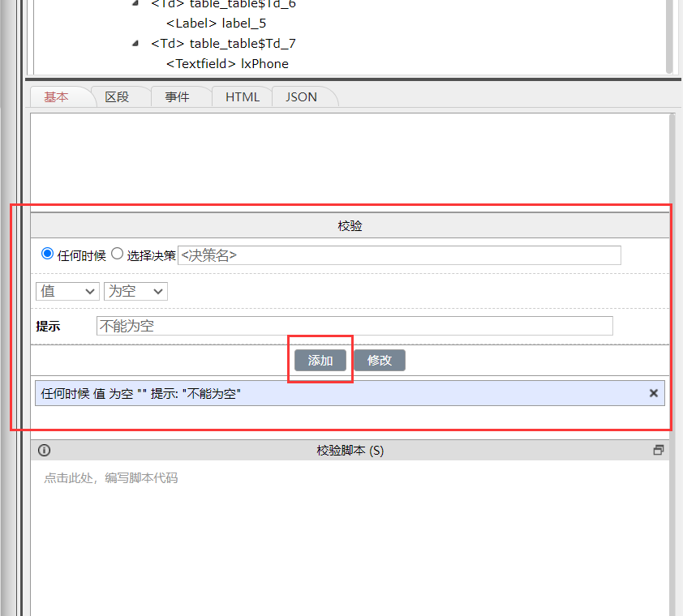Viewport: 683px width, 616px height.
Task: Switch to the HTML tab
Action: 242,96
